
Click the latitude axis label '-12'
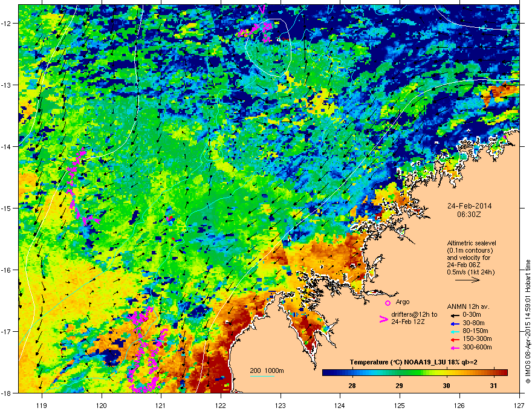coord(6,23)
